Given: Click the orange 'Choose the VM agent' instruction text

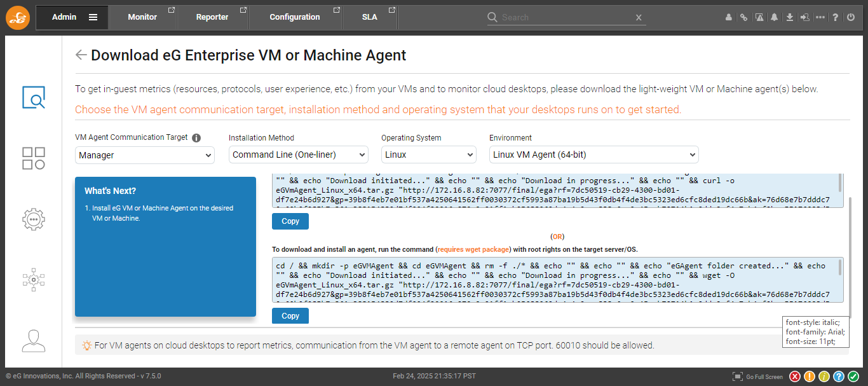Looking at the screenshot, I should coord(378,109).
